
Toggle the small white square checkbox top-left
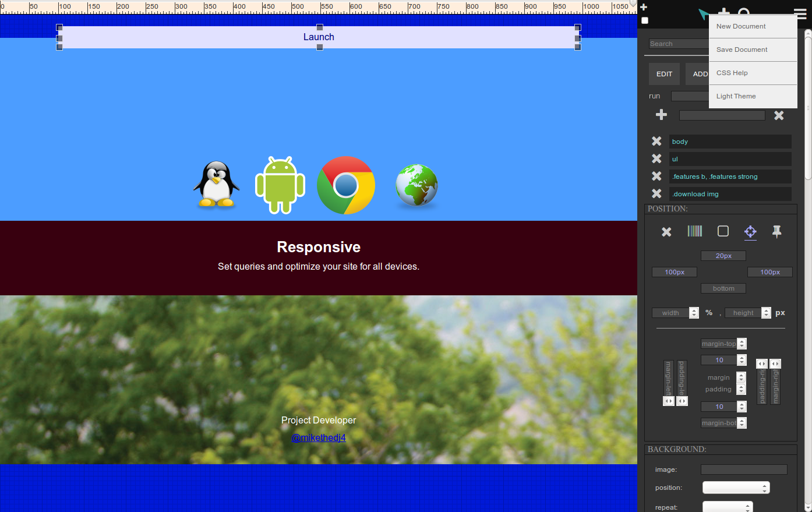[644, 20]
